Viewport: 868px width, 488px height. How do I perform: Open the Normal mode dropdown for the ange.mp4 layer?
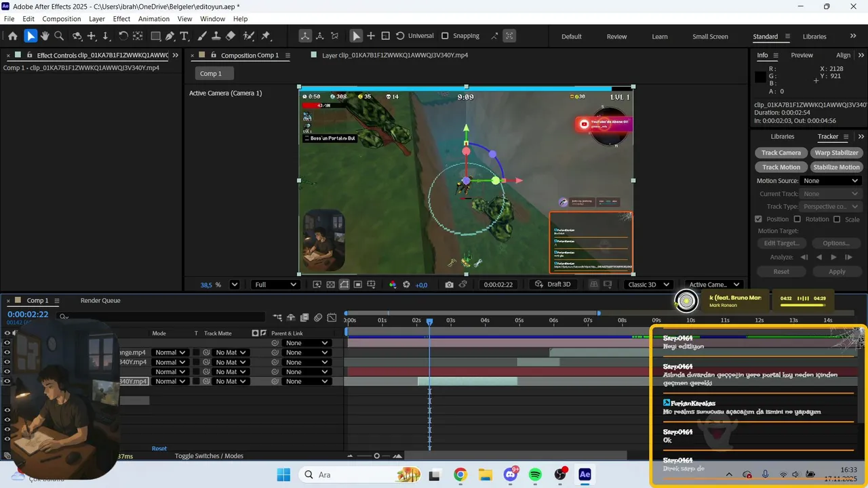[x=170, y=352]
